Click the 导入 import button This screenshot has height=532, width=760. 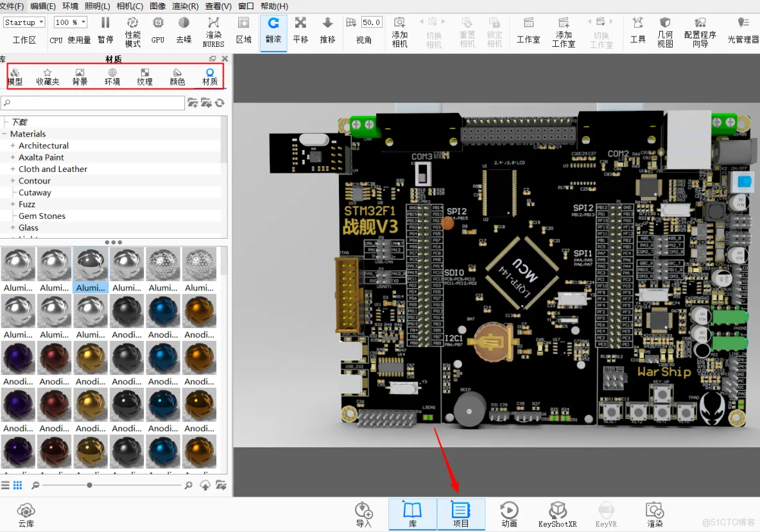pyautogui.click(x=363, y=515)
